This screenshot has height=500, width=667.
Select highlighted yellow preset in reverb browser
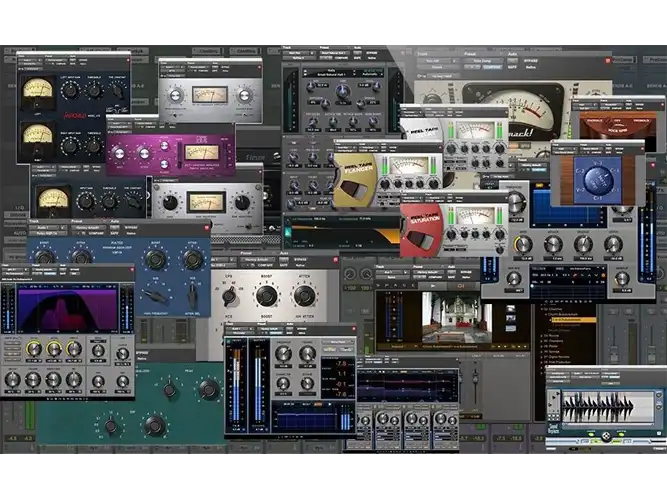click(x=572, y=320)
